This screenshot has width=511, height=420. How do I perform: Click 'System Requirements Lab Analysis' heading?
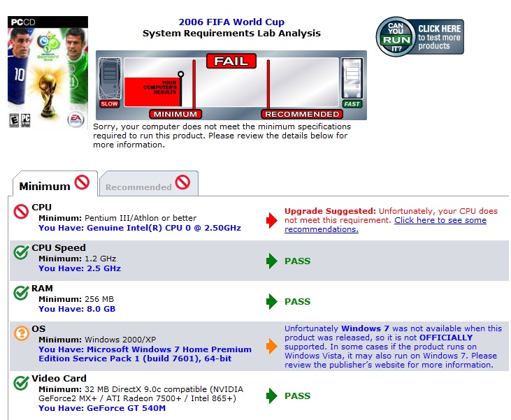231,34
